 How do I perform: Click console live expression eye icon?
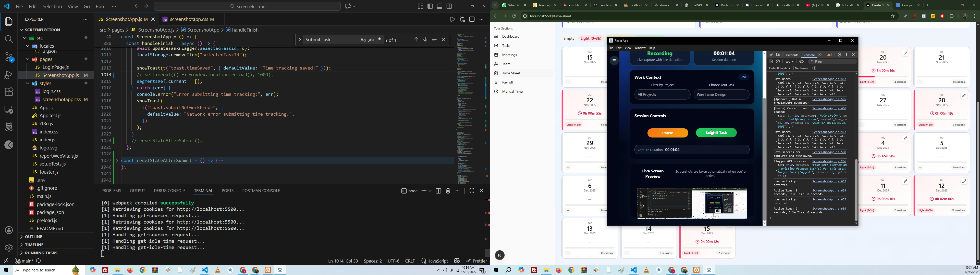(801, 62)
